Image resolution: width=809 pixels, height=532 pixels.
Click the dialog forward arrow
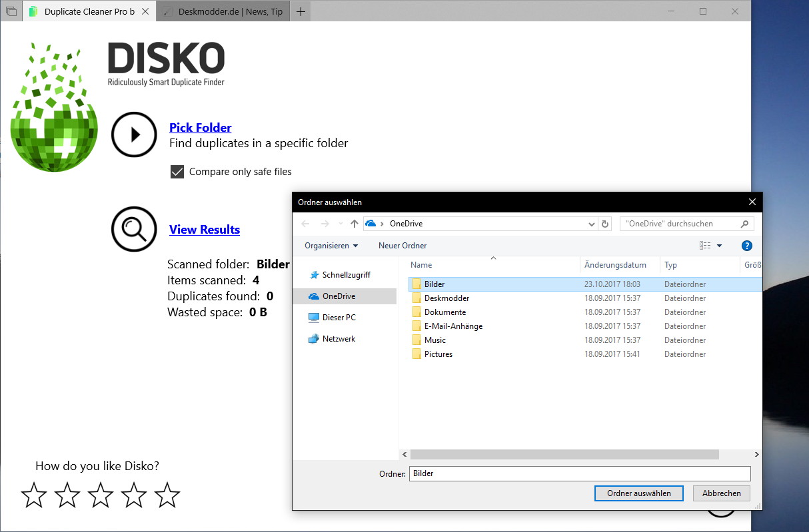point(325,224)
